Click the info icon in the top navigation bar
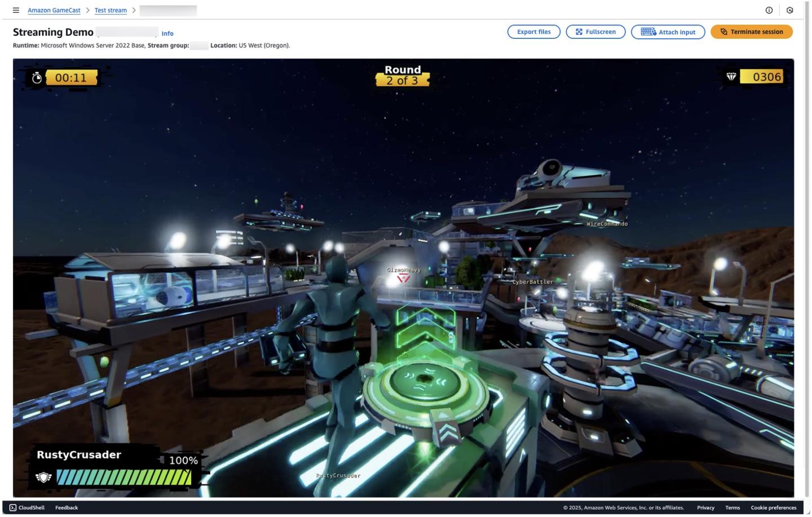812x517 pixels. [x=769, y=10]
